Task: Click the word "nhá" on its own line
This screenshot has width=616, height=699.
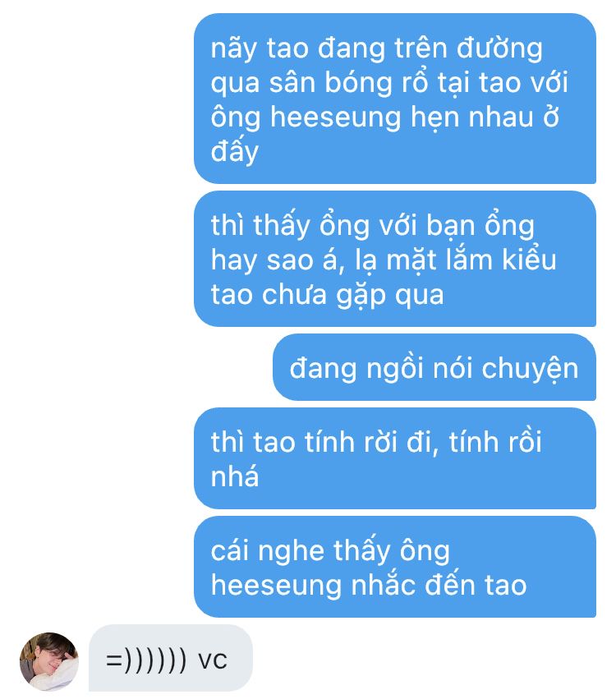Action: 234,476
